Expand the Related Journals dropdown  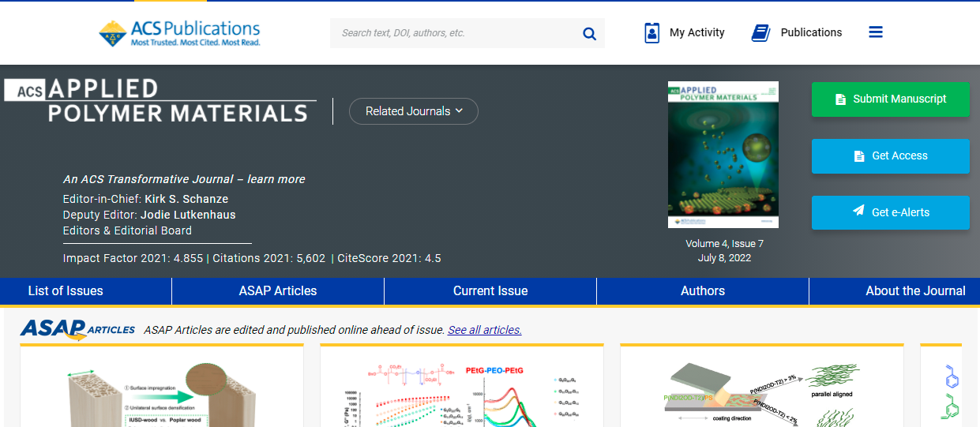[x=413, y=111]
